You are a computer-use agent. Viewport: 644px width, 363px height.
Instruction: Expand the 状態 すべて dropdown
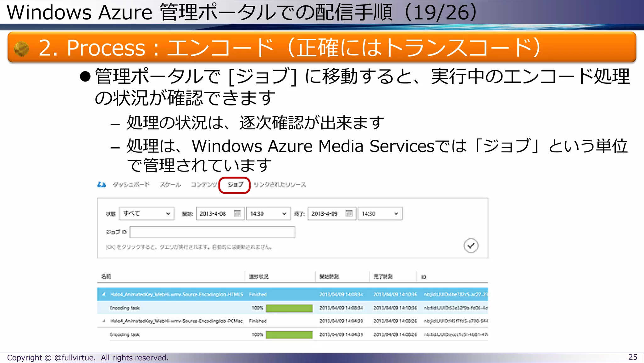[x=147, y=213]
